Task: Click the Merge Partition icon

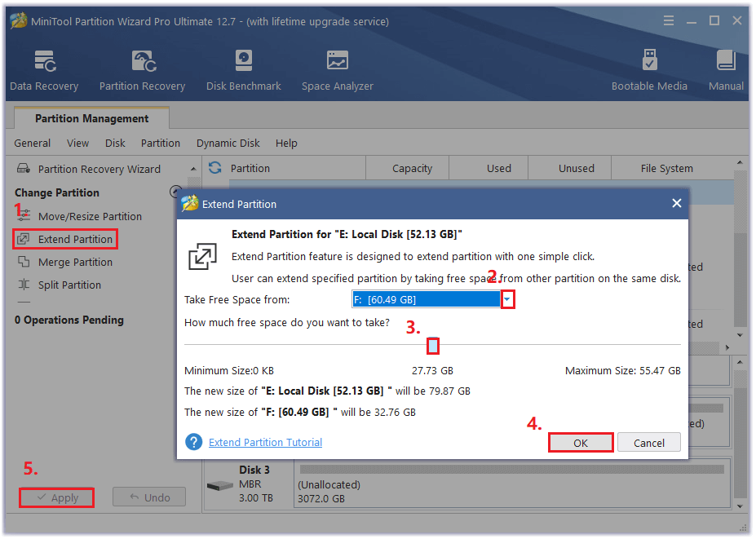Action: [x=23, y=262]
